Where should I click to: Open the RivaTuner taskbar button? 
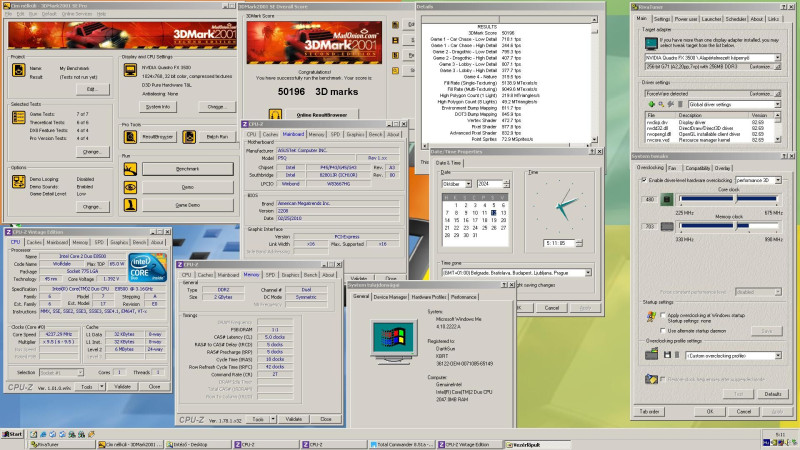click(61, 444)
